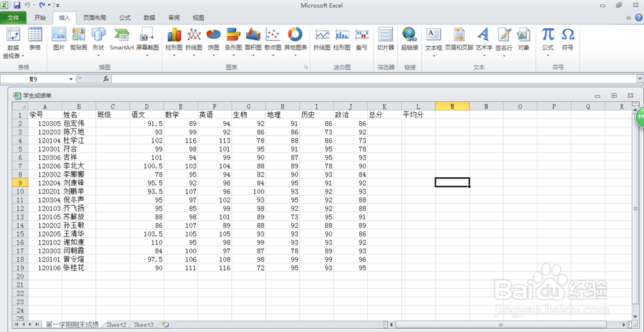Open the Undo history dropdown arrow
Screen dimensions: 644x332
click(x=34, y=5)
